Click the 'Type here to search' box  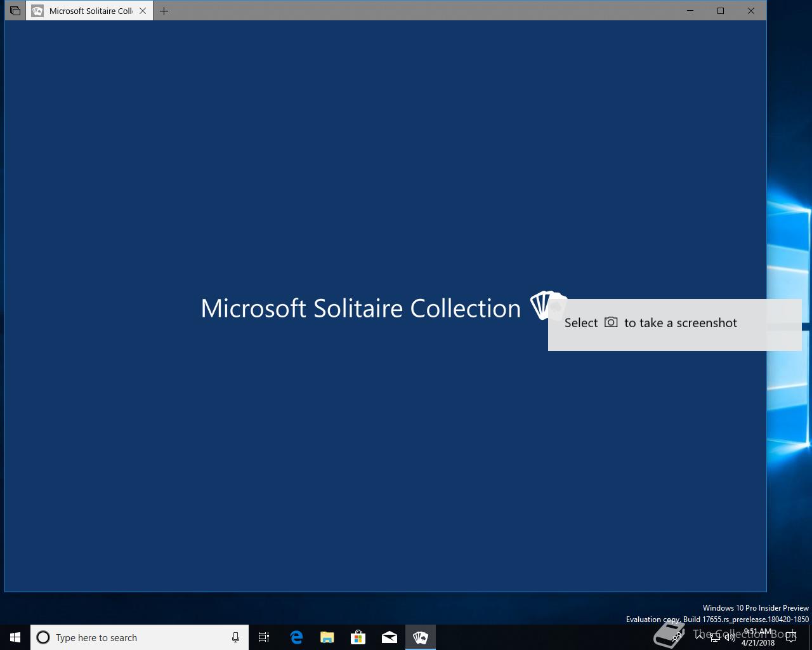[x=140, y=637]
